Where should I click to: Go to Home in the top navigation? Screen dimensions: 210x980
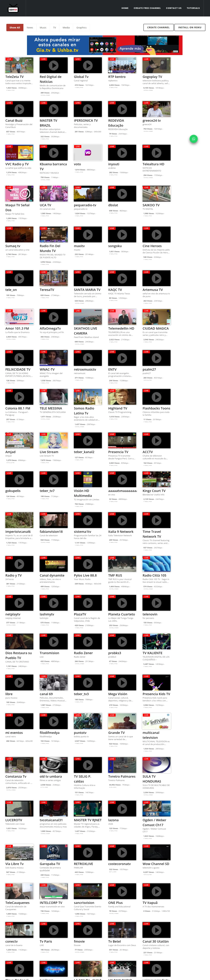(x=125, y=8)
